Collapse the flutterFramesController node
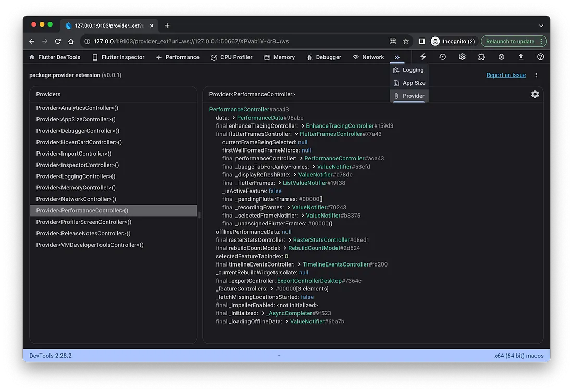This screenshot has width=573, height=392. (296, 134)
